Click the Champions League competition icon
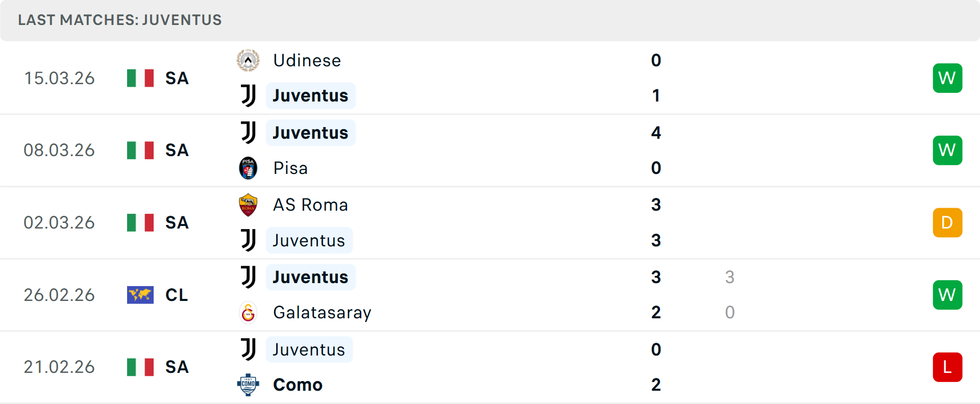This screenshot has width=980, height=404. tap(140, 295)
